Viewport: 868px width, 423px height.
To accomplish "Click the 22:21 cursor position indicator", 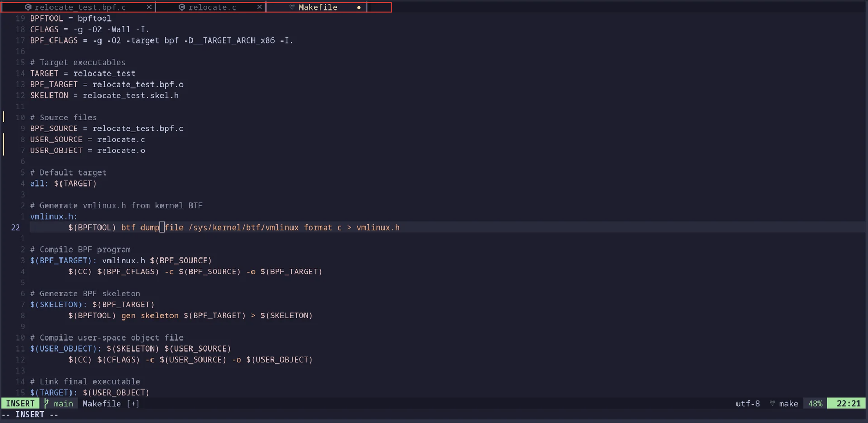I will tap(848, 404).
